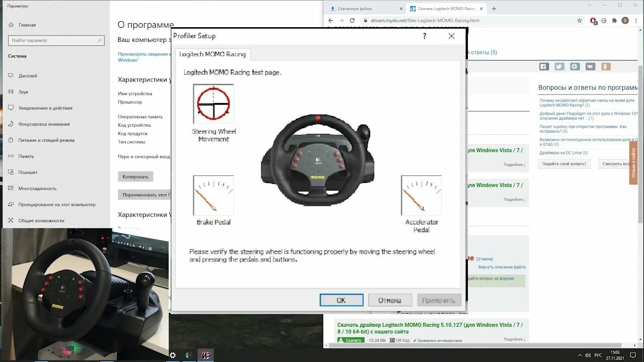This screenshot has width=644, height=362.
Task: Click the Найти параметр search field
Action: (x=56, y=40)
